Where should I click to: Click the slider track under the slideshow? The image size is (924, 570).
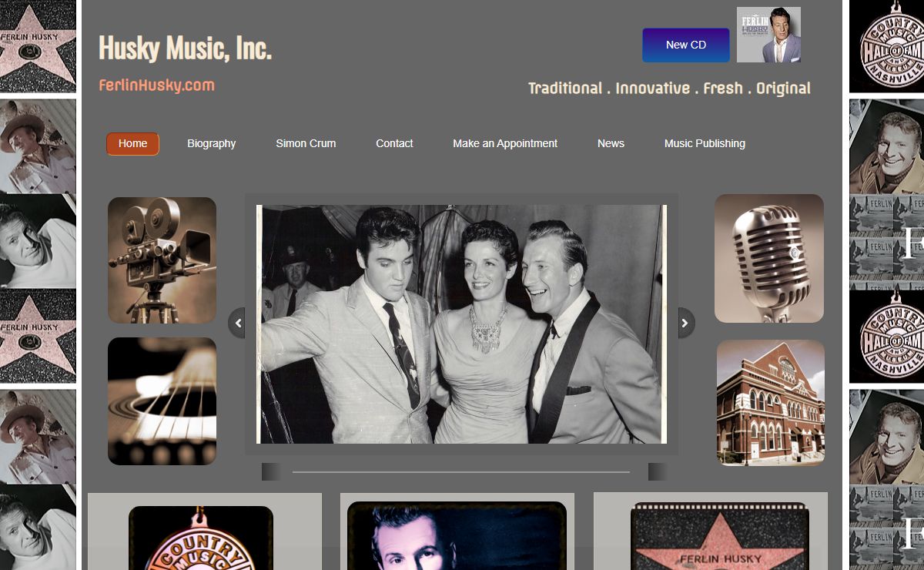(460, 471)
